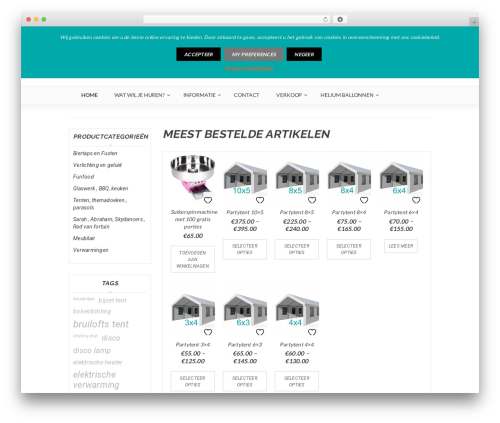Click Selecteer opties under Partytent 6×3

[x=245, y=381]
